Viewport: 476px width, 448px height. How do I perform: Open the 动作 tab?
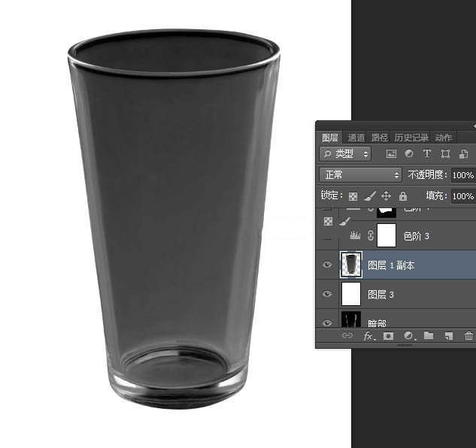coord(444,138)
